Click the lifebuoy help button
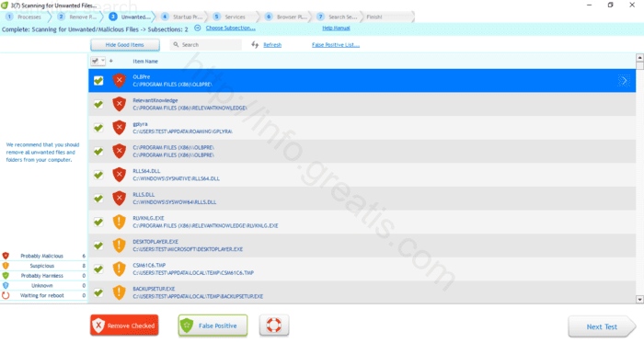The width and height of the screenshot is (644, 343). tap(274, 326)
